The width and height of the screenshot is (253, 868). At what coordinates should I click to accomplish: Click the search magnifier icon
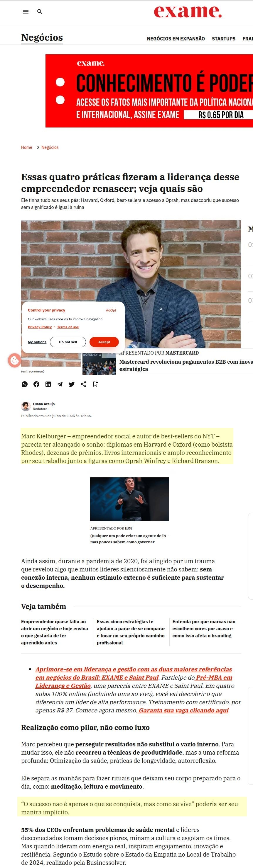tap(40, 12)
